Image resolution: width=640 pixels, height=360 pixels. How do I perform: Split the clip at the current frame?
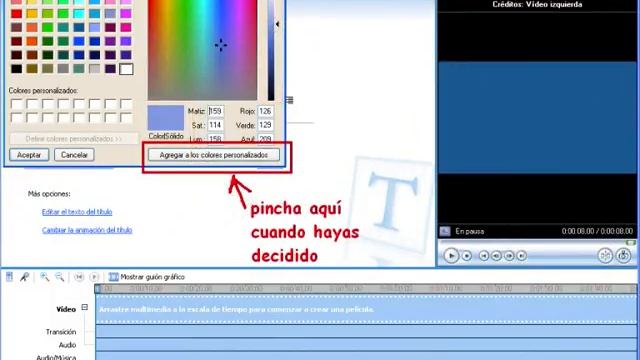click(x=605, y=256)
